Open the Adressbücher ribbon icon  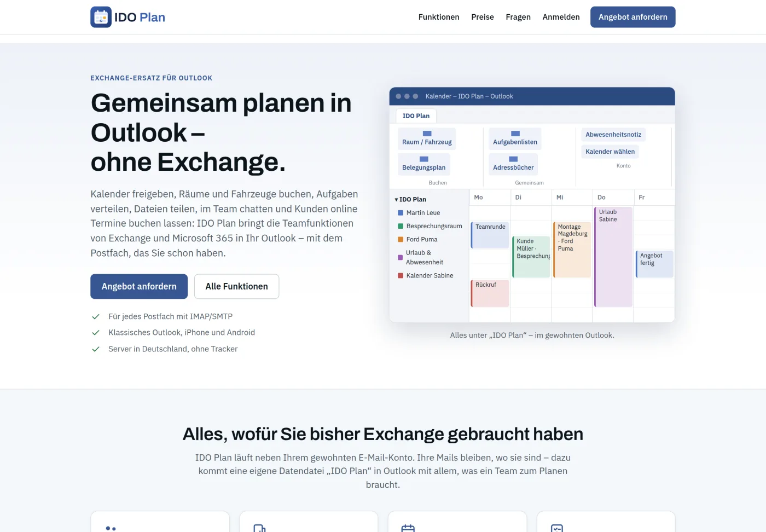pyautogui.click(x=513, y=159)
